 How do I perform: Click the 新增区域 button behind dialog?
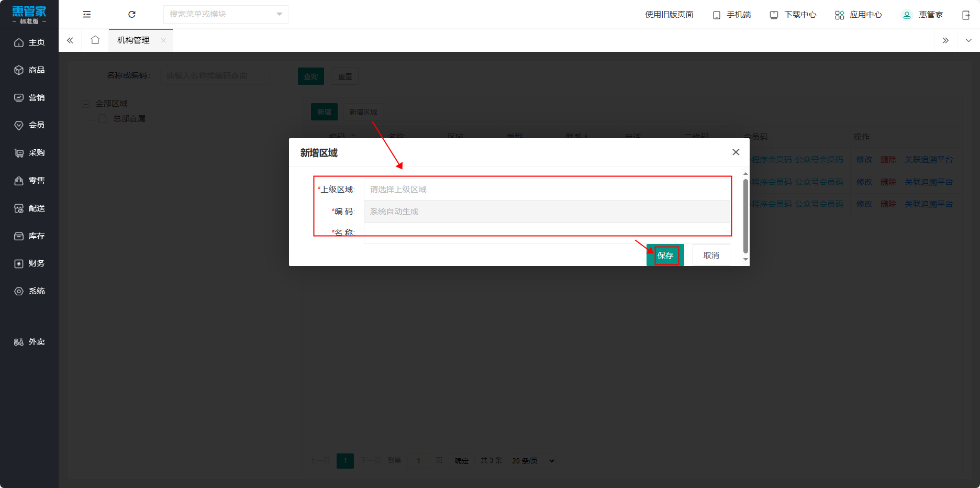point(363,112)
